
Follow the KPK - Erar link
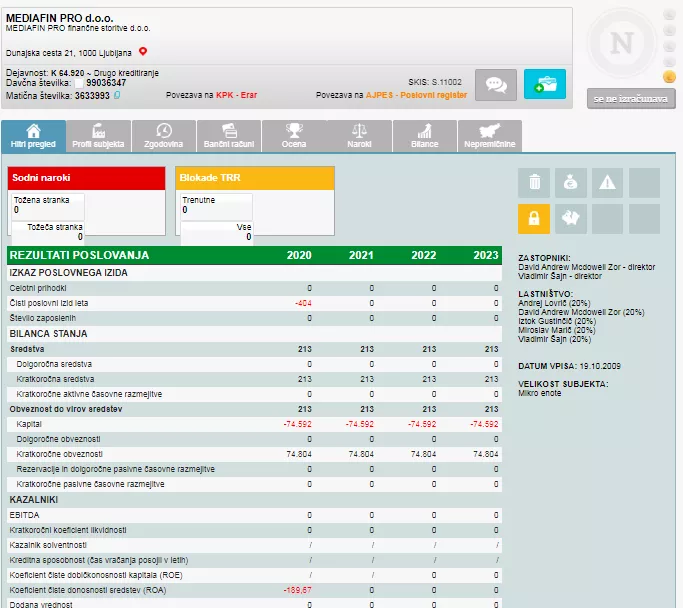click(x=237, y=95)
